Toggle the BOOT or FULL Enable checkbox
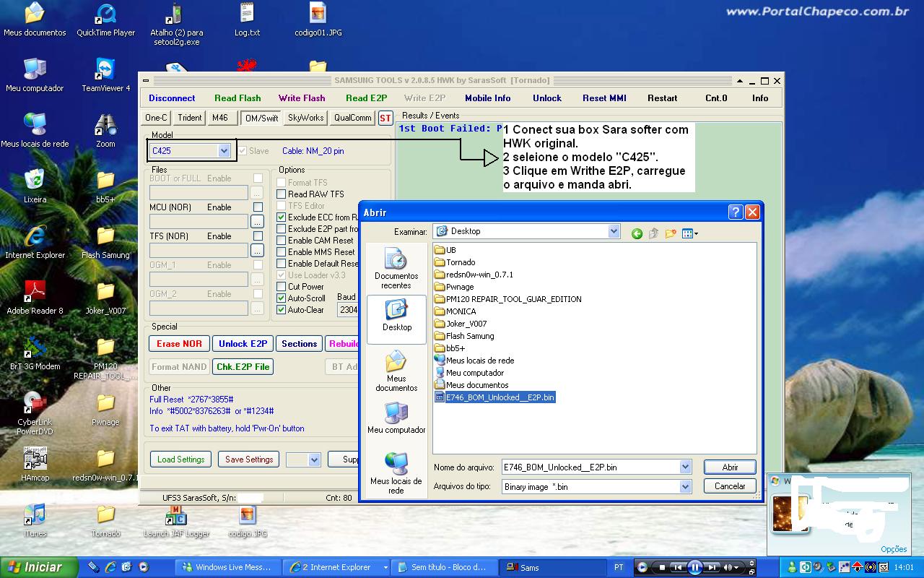924x578 pixels. coord(258,178)
